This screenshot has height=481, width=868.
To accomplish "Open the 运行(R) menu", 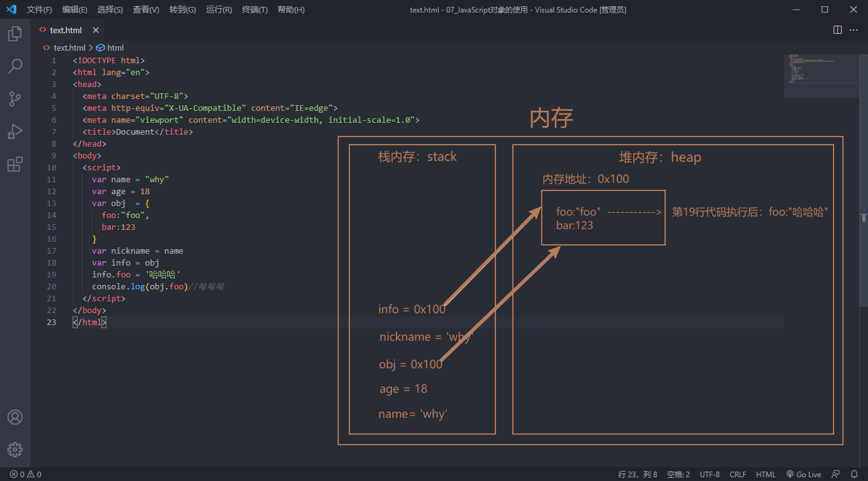I will pos(219,9).
